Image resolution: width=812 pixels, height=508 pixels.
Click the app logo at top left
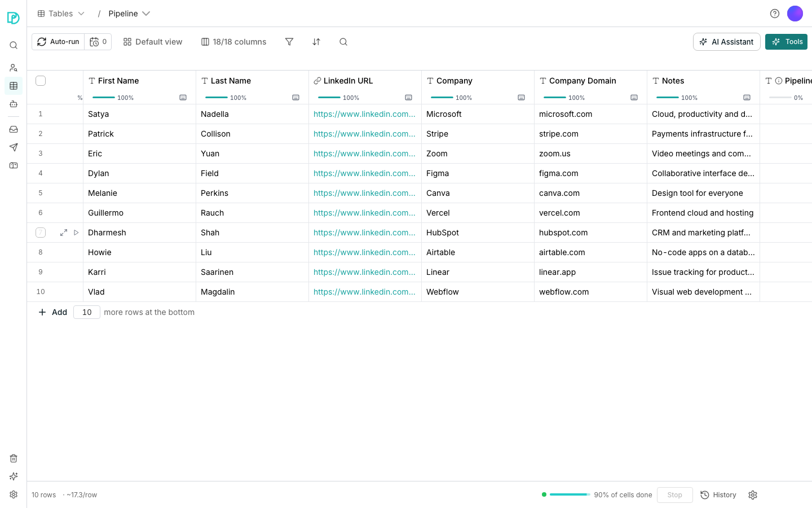coord(14,17)
